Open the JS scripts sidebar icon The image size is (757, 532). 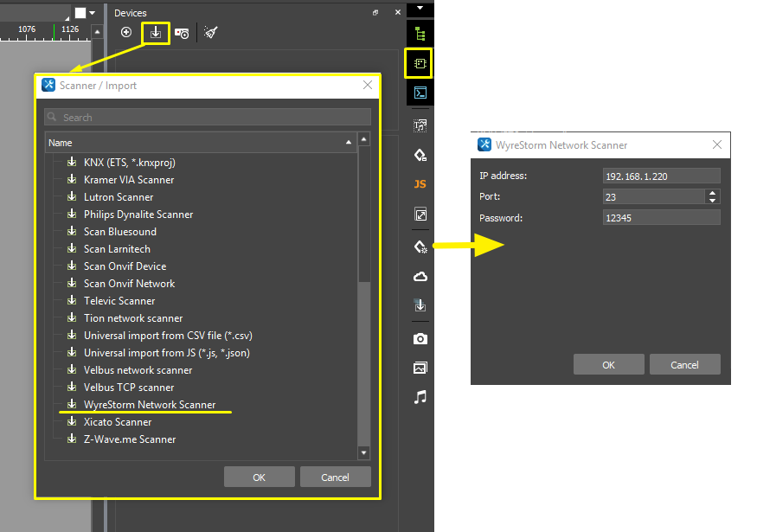pos(420,184)
